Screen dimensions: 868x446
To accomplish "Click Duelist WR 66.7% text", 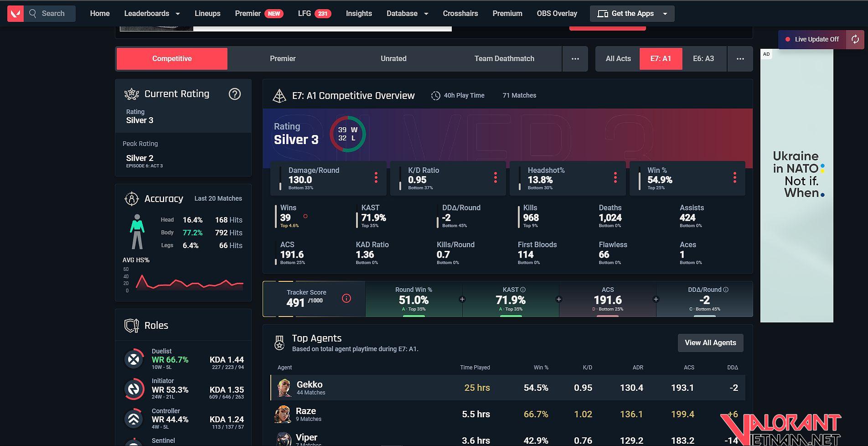I will coord(170,360).
